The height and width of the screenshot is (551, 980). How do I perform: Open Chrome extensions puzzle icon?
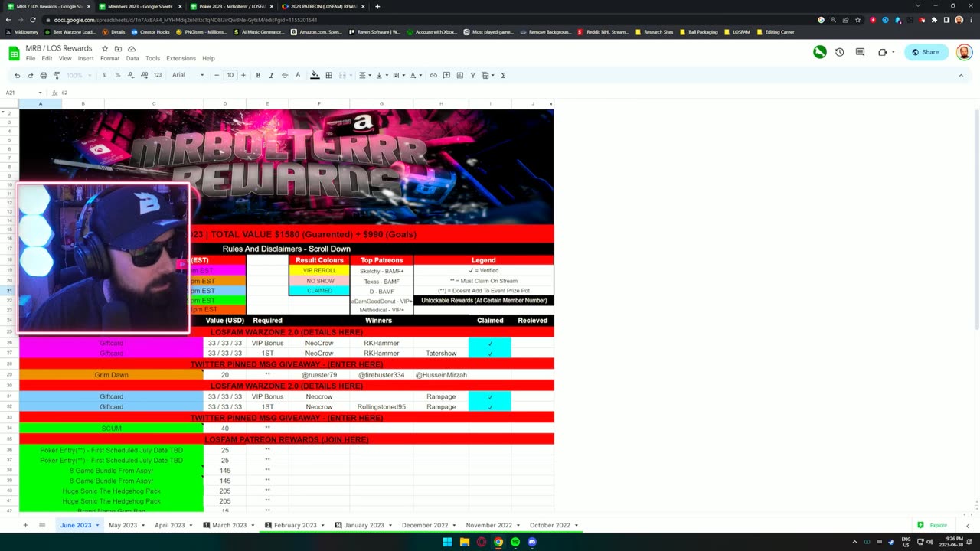934,20
